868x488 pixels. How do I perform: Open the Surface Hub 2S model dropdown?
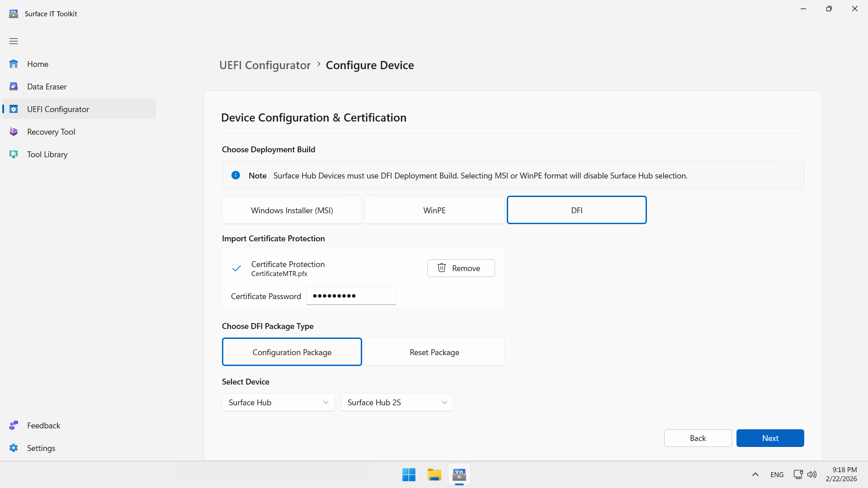coord(397,402)
